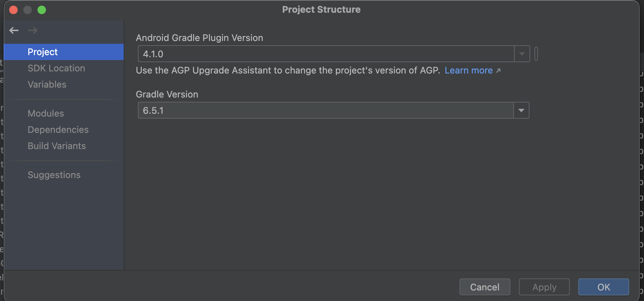Click the Gradle Version 6.5.1 field
This screenshot has height=301, width=644.
(x=325, y=111)
